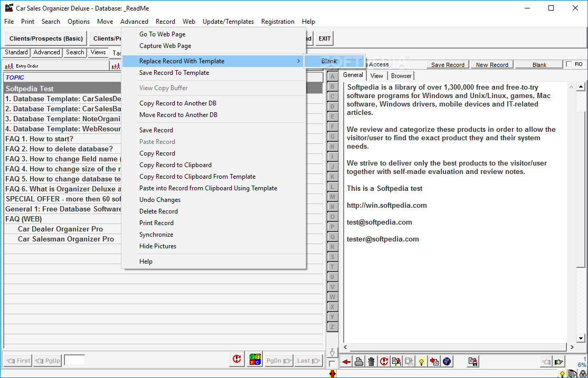This screenshot has width=588, height=378.
Task: Click the trash can delete icon
Action: pyautogui.click(x=371, y=362)
